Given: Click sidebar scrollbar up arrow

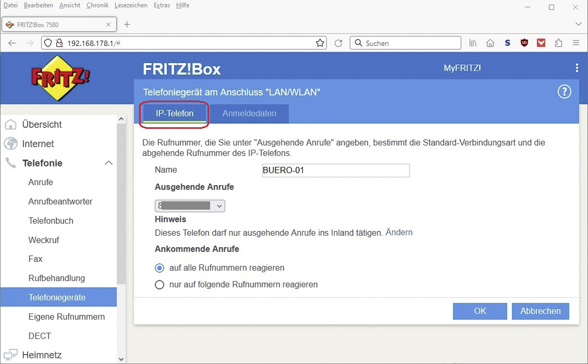Looking at the screenshot, I should (121, 119).
